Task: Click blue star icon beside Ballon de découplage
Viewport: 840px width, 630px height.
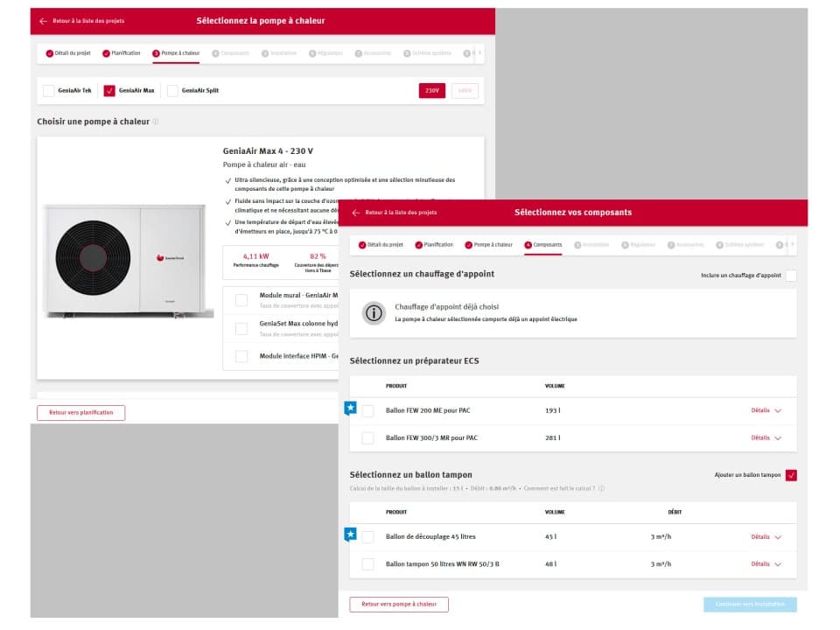Action: click(350, 534)
